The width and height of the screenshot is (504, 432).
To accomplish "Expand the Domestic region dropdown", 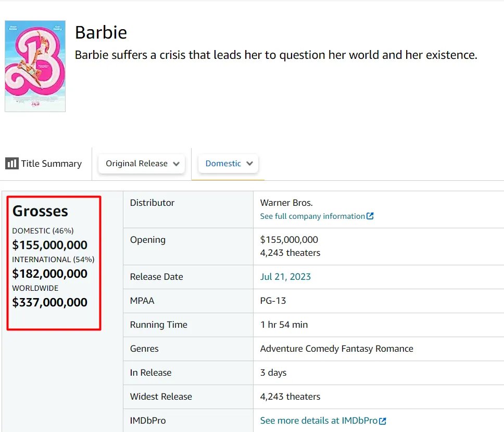I will (x=228, y=164).
